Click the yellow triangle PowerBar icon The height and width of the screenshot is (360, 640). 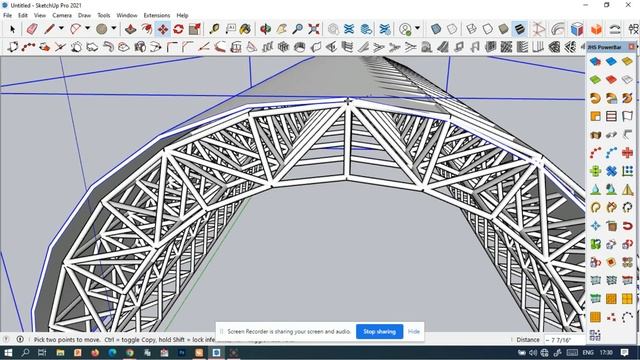[x=627, y=189]
